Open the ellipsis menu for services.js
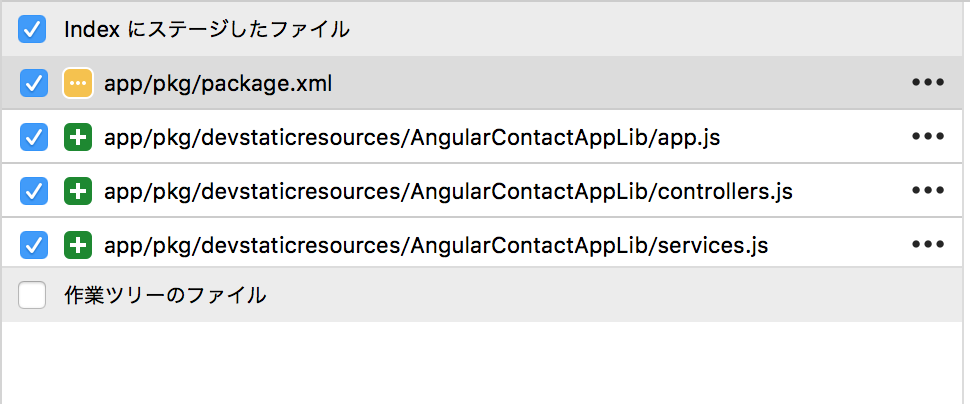The image size is (970, 404). pyautogui.click(x=928, y=244)
